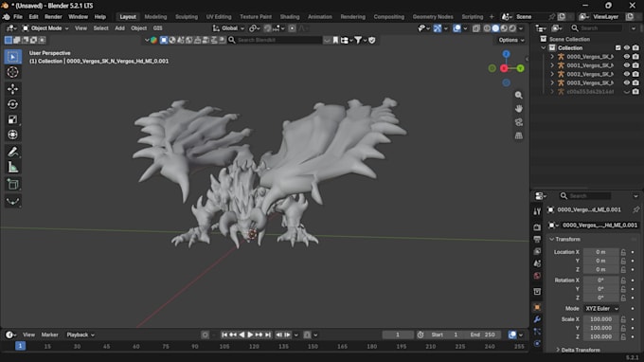Switch to the Shading workspace tab
The height and width of the screenshot is (362, 644).
pyautogui.click(x=290, y=17)
